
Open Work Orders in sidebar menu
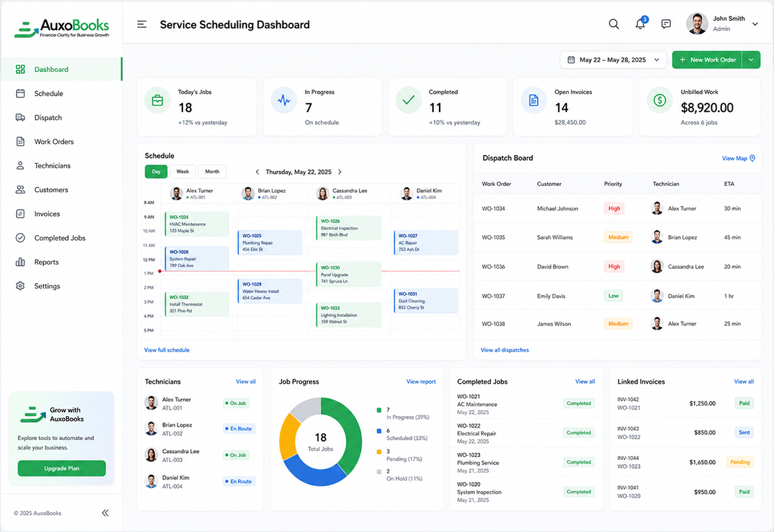click(62, 142)
